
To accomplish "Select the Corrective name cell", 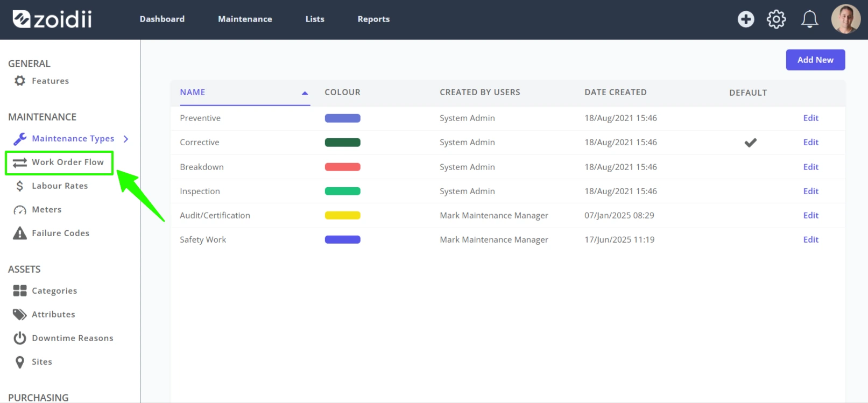I will pyautogui.click(x=200, y=143).
